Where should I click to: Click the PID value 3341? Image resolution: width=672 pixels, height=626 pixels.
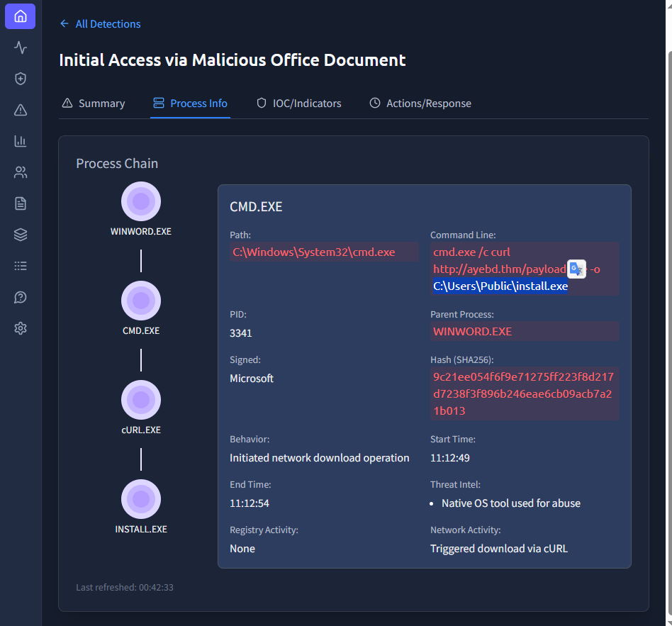[x=241, y=333]
